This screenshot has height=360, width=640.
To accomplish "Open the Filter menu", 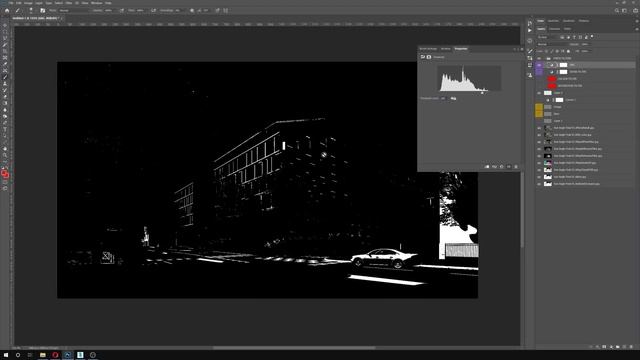I will point(69,3).
